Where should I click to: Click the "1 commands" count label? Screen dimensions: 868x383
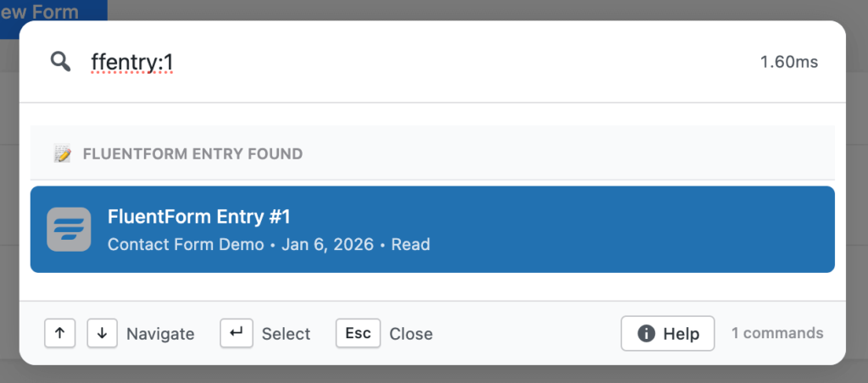(x=777, y=333)
